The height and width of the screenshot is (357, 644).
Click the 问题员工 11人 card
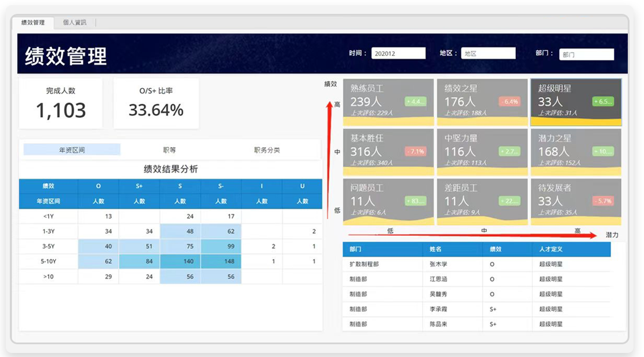tap(388, 202)
